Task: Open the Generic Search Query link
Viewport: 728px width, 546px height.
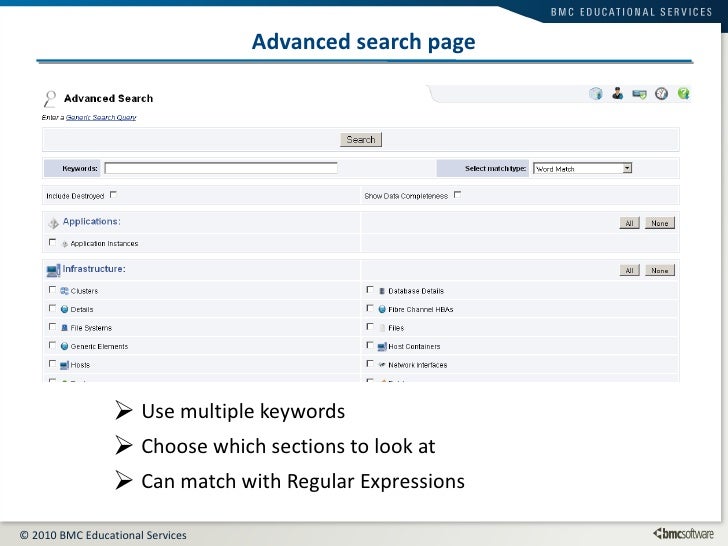Action: click(x=101, y=117)
